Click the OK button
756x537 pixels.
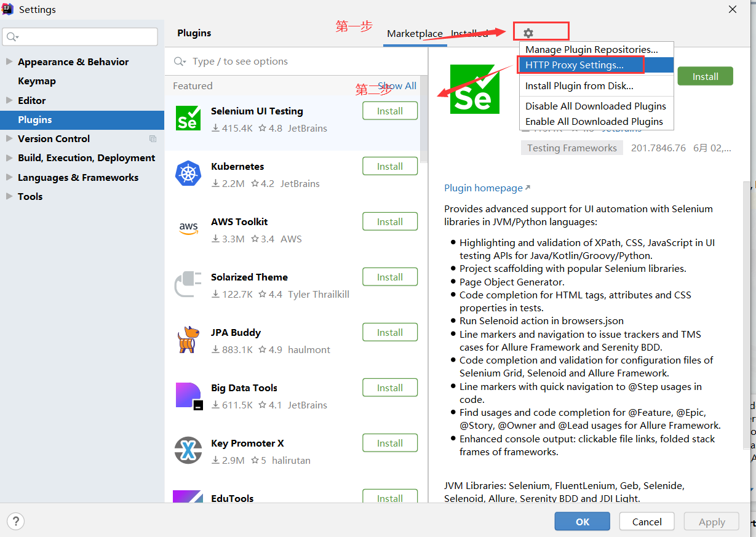click(583, 522)
